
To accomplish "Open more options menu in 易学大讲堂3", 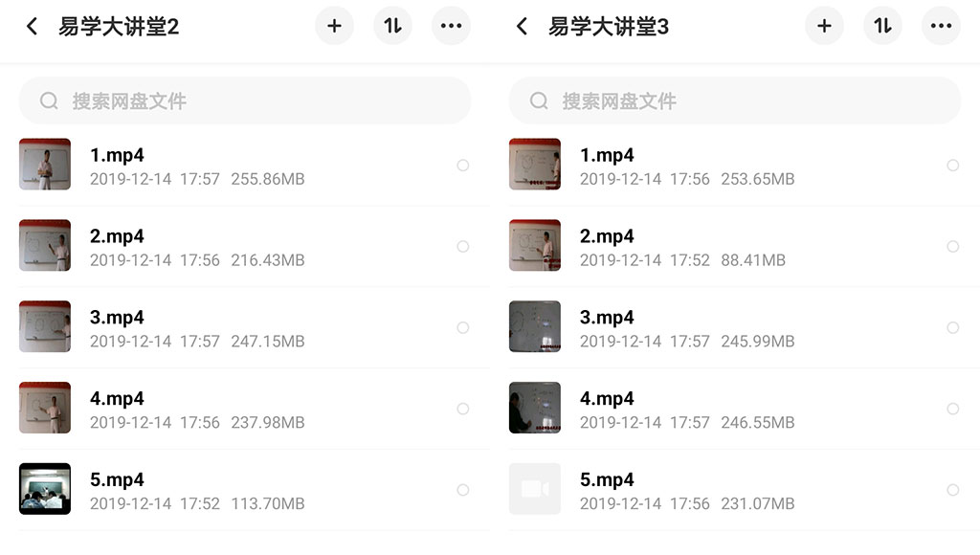I will pos(942,26).
